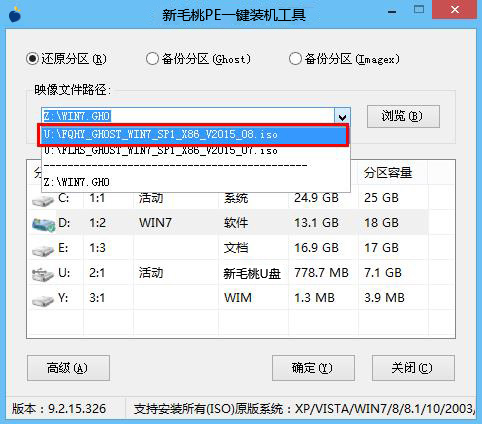Select the U: USB drive icon
Screen dimensions: 482x424
pos(43,274)
